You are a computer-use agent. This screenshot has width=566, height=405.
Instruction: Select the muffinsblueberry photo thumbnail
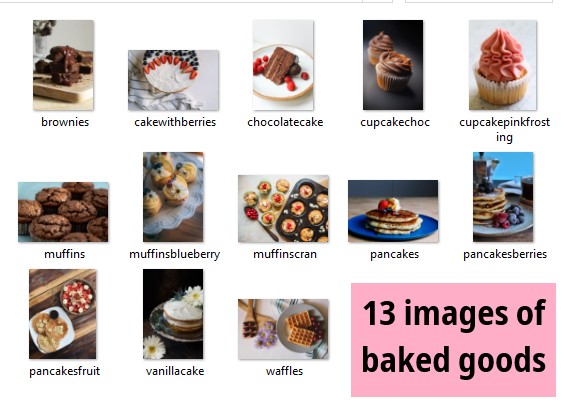coord(173,197)
